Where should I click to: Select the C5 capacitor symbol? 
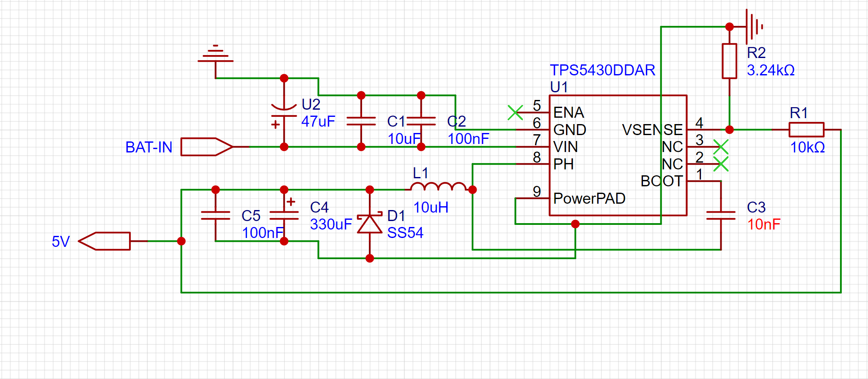pos(215,216)
